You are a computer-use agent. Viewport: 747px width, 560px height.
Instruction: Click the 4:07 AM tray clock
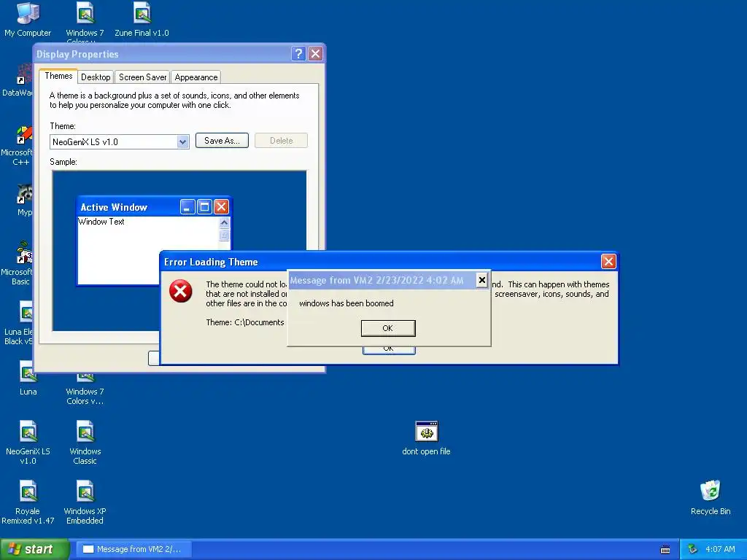coord(720,549)
